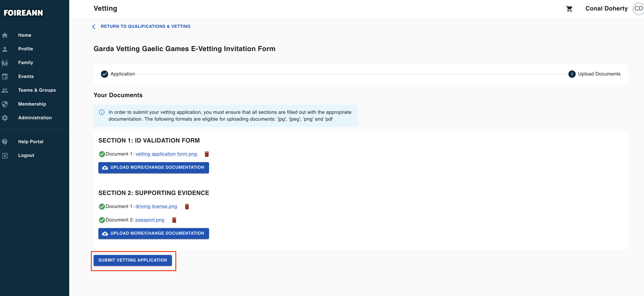Click the Administration gear icon
The width and height of the screenshot is (644, 296).
[5, 118]
